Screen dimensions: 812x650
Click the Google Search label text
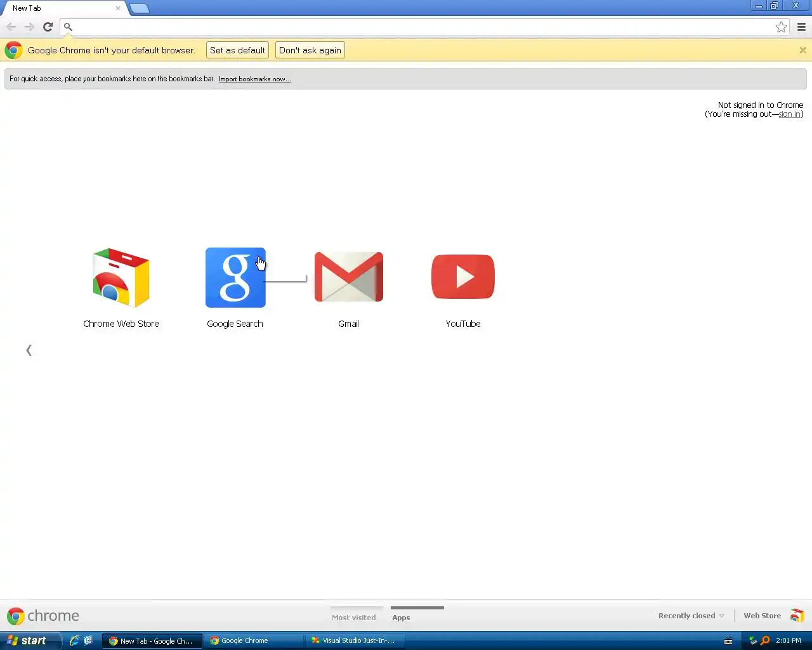coord(235,324)
